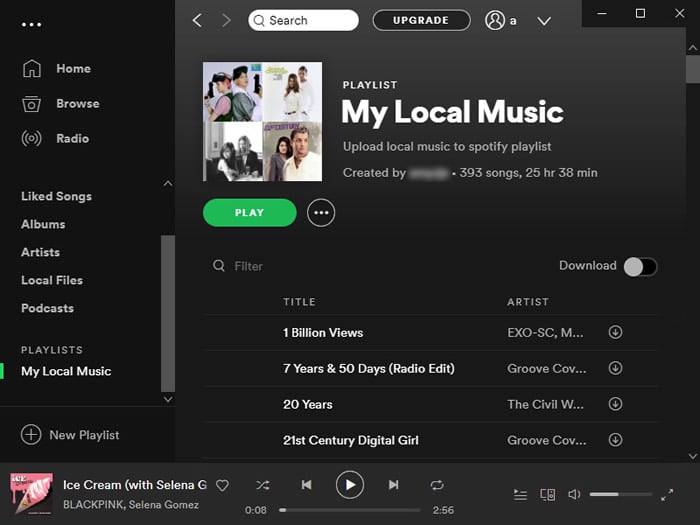The width and height of the screenshot is (700, 525).
Task: Click main pane scroll-up arrow
Action: click(692, 47)
